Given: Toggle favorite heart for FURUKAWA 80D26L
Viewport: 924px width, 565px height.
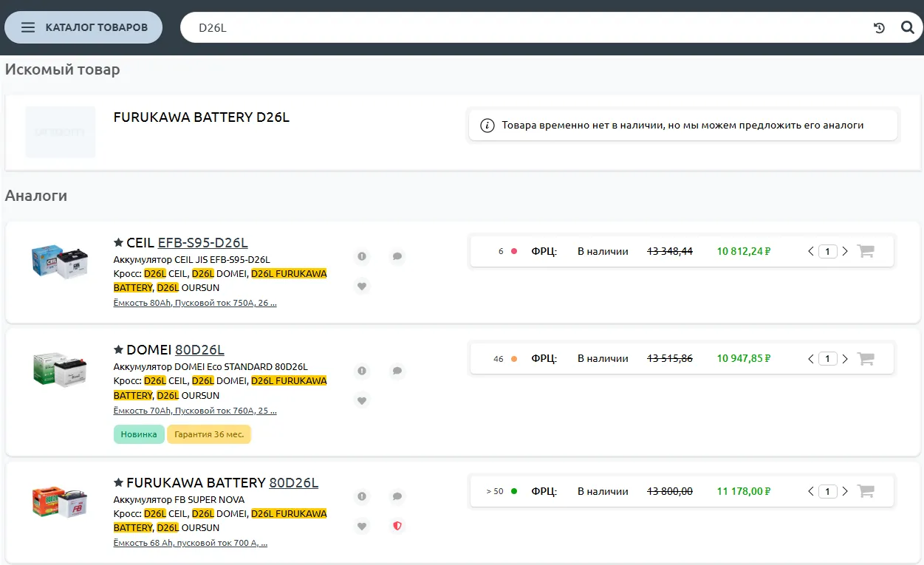Looking at the screenshot, I should pos(362,527).
